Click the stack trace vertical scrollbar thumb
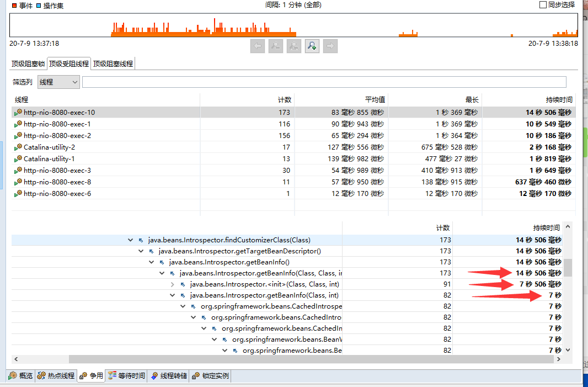588x387 pixels. (568, 267)
